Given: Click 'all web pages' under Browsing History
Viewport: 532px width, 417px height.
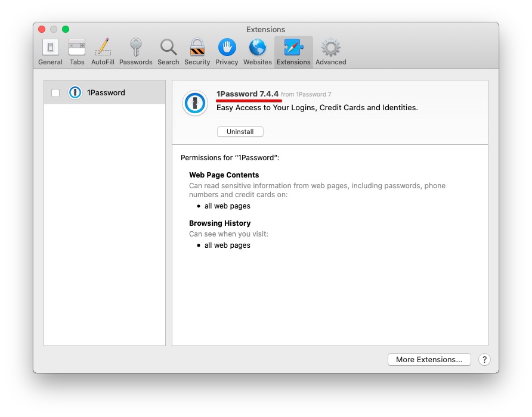Looking at the screenshot, I should tap(227, 245).
